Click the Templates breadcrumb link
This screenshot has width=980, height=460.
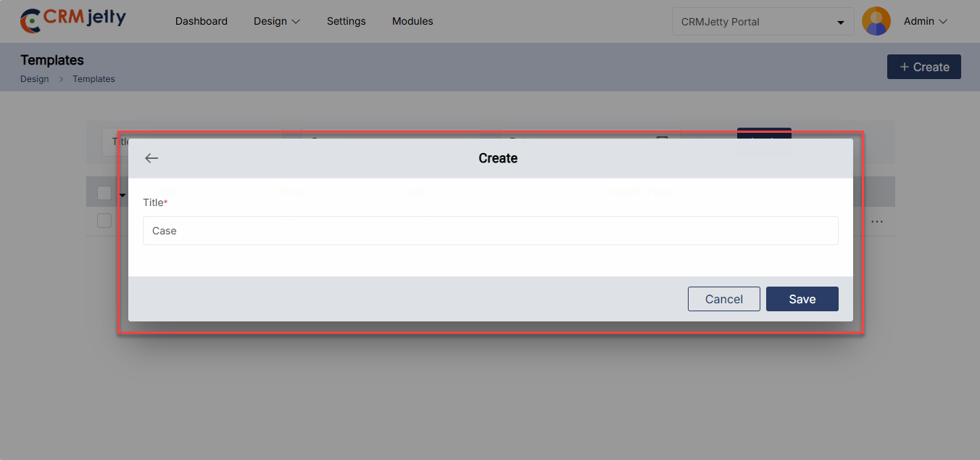click(x=94, y=79)
